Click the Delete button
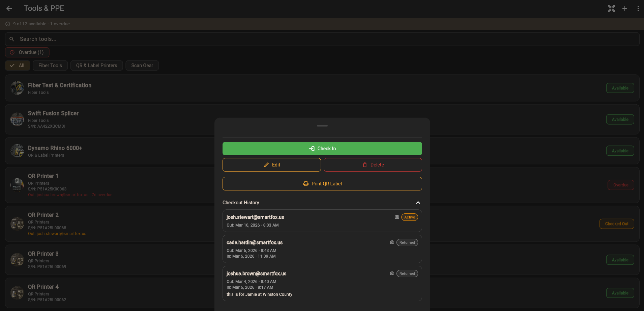 (373, 165)
